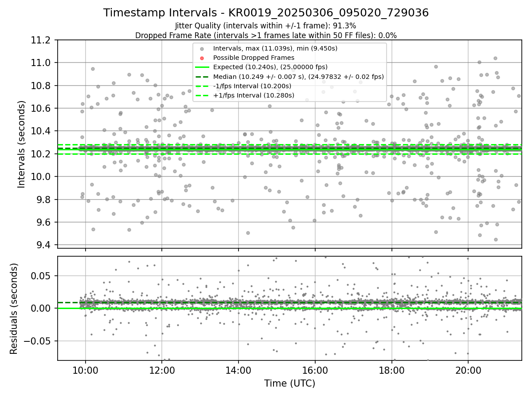Click legend entry '-1/fps Interval (10.200s)'

(253, 86)
